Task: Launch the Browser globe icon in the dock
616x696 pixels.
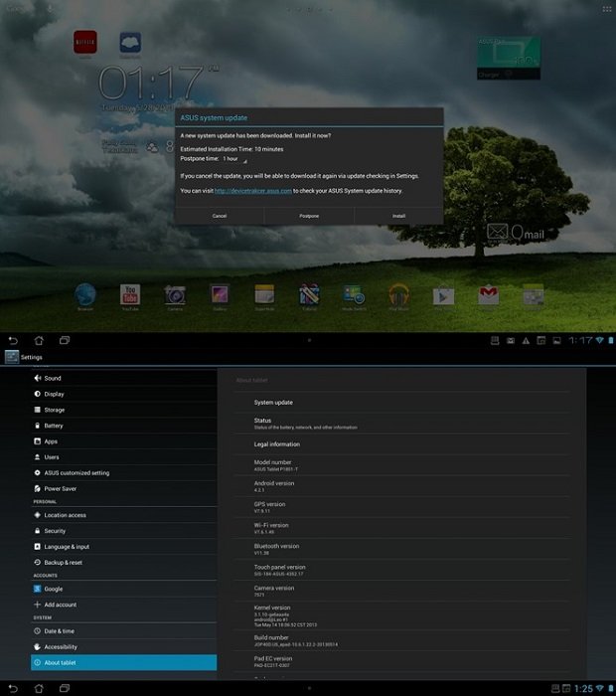Action: [x=85, y=294]
